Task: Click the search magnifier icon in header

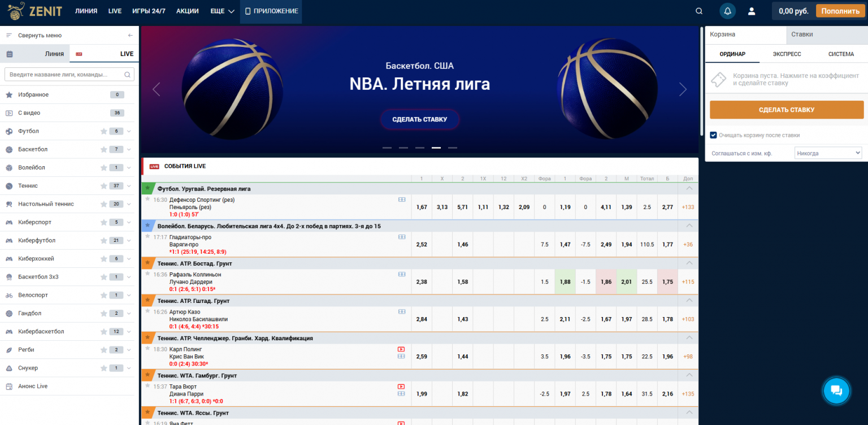Action: [699, 11]
